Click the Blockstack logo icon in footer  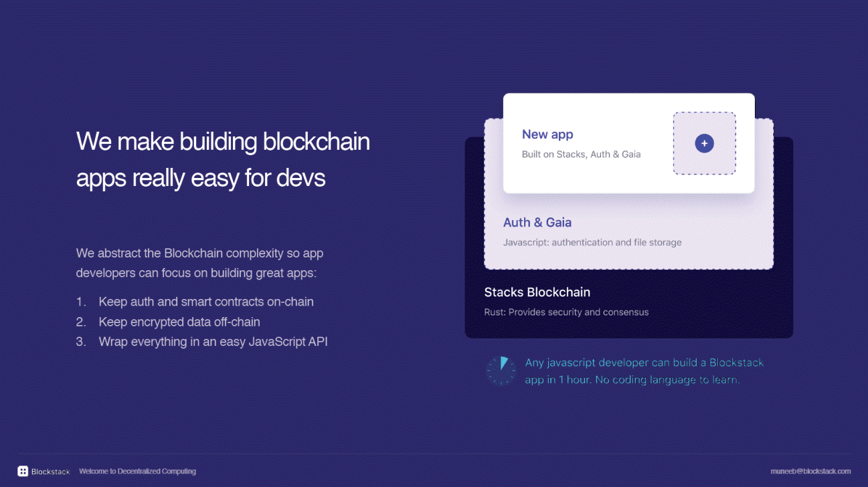[23, 471]
